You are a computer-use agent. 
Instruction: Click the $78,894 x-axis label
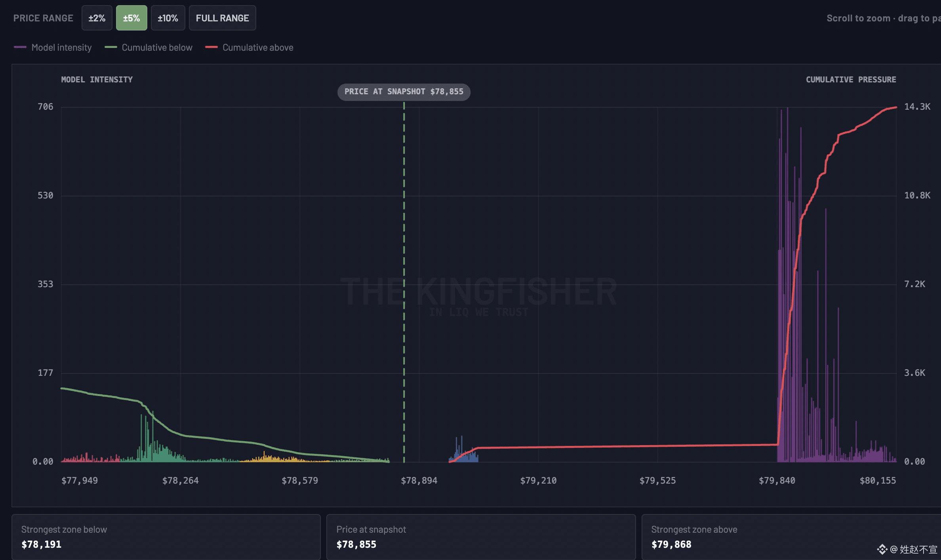pos(419,480)
